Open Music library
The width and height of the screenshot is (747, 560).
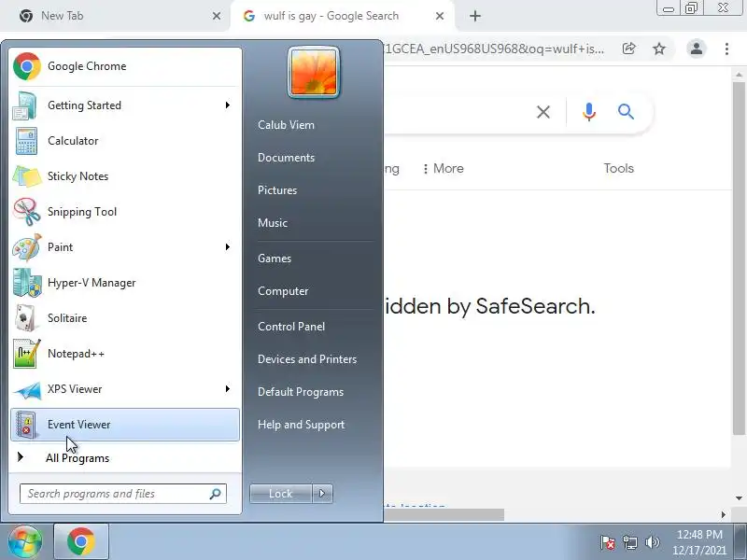point(273,223)
